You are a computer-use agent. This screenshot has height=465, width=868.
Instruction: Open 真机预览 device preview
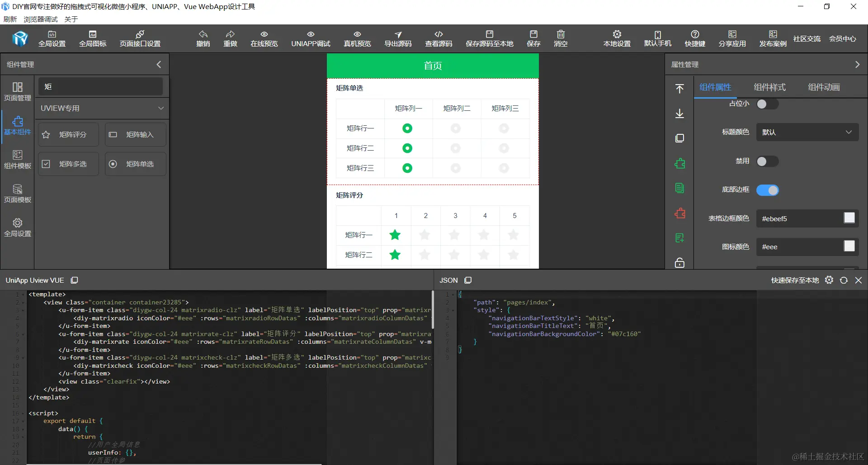pyautogui.click(x=357, y=39)
